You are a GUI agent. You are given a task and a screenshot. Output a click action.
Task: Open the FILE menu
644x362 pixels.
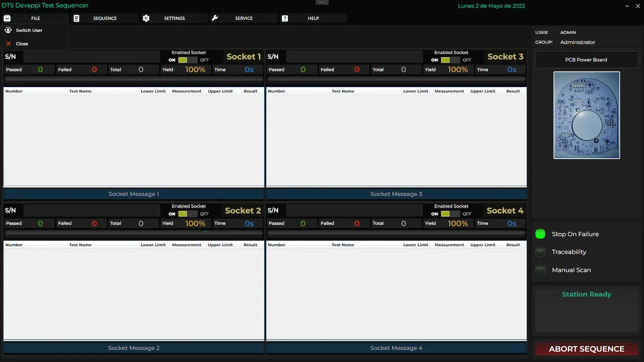(x=36, y=18)
